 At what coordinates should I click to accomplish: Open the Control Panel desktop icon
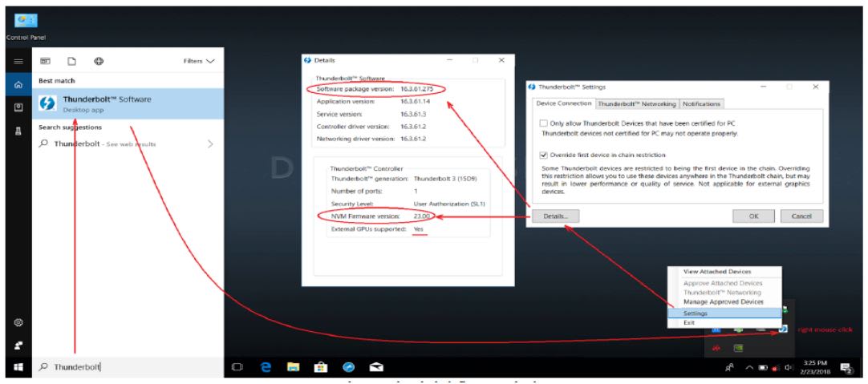[x=26, y=26]
